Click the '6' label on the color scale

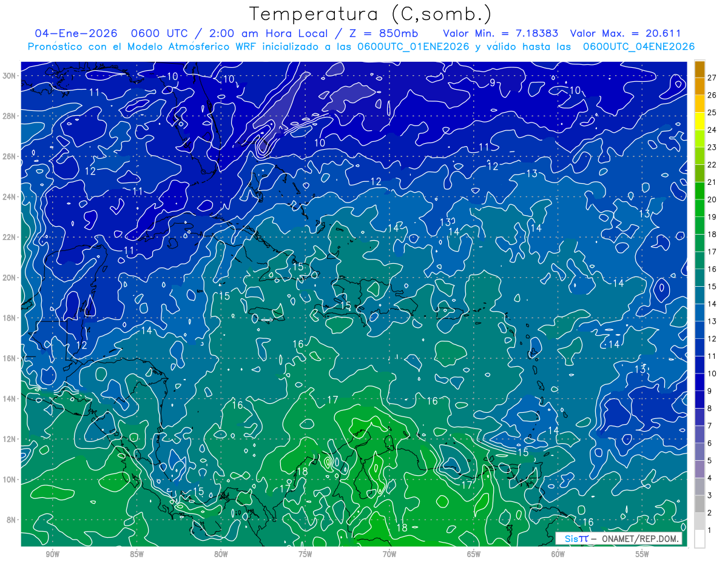coord(709,443)
